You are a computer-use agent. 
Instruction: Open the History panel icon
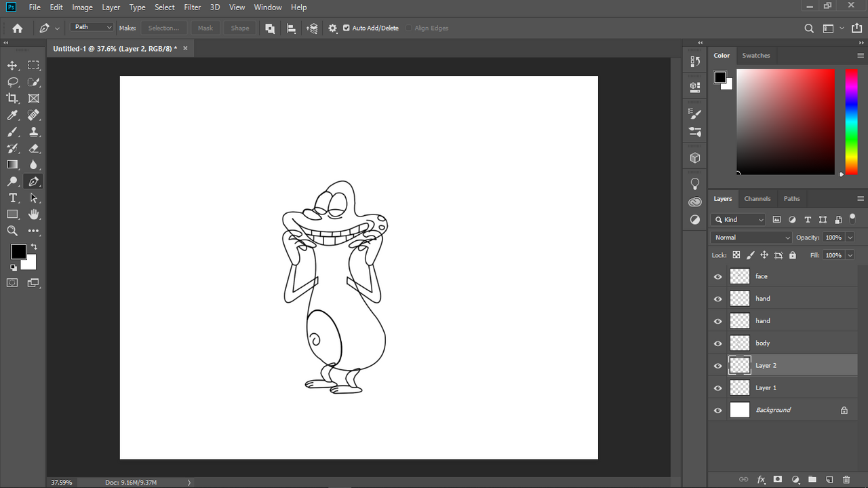(x=695, y=62)
